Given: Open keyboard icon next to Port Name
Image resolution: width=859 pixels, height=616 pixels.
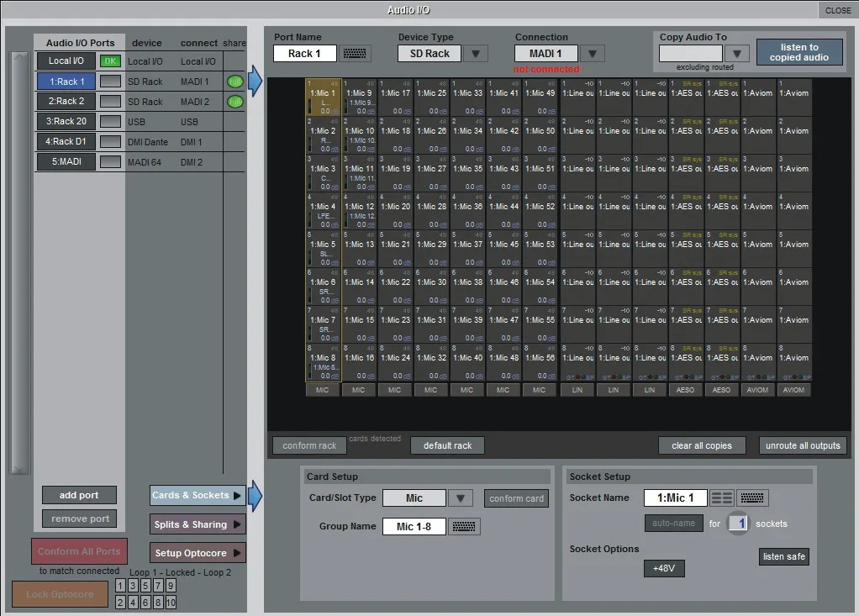Looking at the screenshot, I should 355,53.
